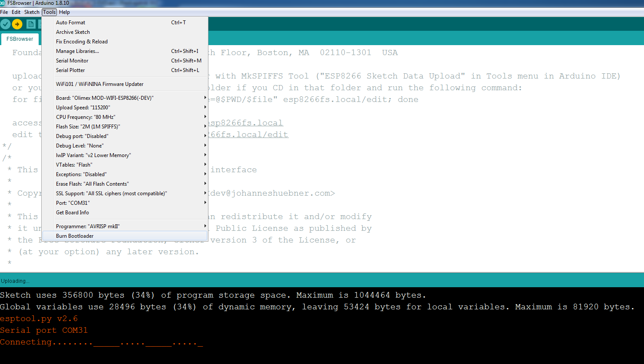This screenshot has width=644, height=364.
Task: Select Auto Format from Tools menu
Action: [71, 23]
